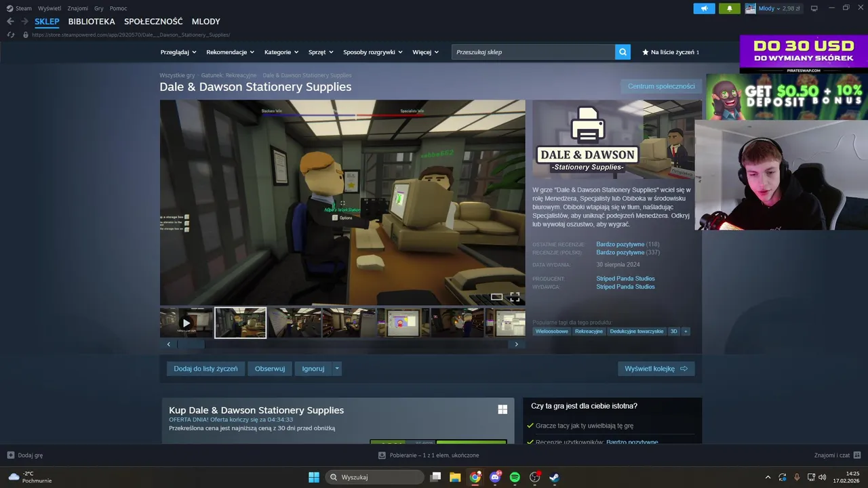
Task: Click the Wieloosobowe tag
Action: point(551,331)
